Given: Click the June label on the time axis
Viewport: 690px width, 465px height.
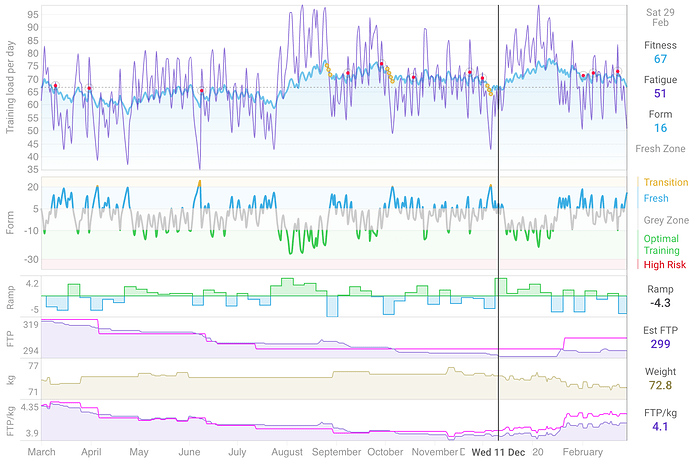Looking at the screenshot, I should tap(189, 452).
